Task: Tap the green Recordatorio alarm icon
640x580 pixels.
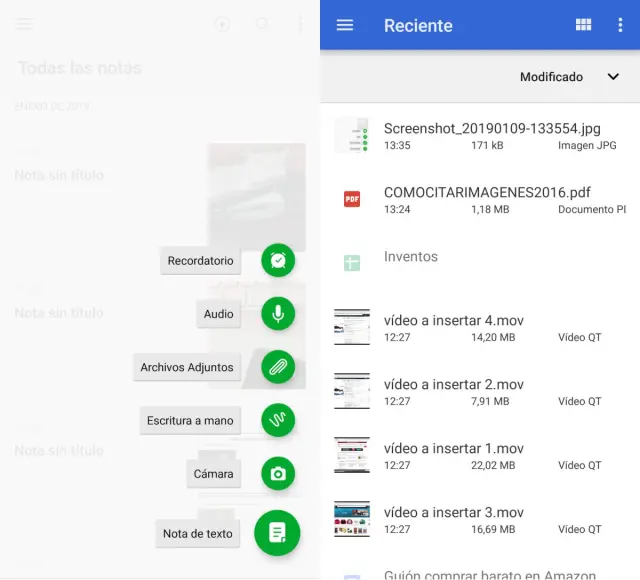Action: 278,261
